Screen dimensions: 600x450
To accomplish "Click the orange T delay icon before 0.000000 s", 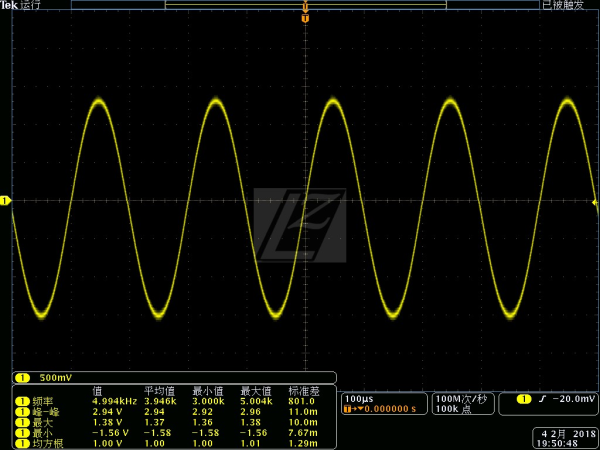I will pyautogui.click(x=347, y=409).
